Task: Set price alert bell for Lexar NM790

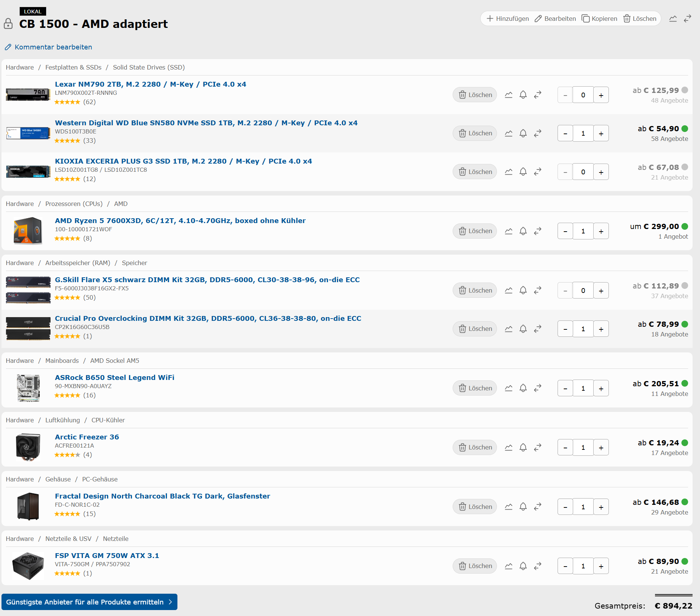Action: [523, 95]
